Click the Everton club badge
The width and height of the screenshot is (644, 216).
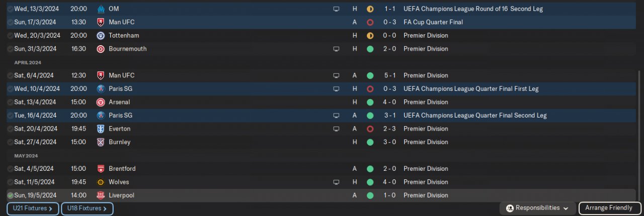101,129
